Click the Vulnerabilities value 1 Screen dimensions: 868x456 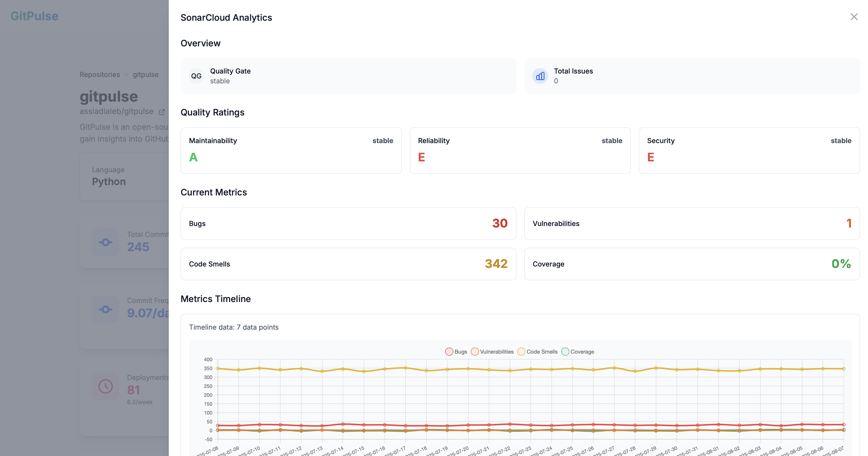click(849, 223)
